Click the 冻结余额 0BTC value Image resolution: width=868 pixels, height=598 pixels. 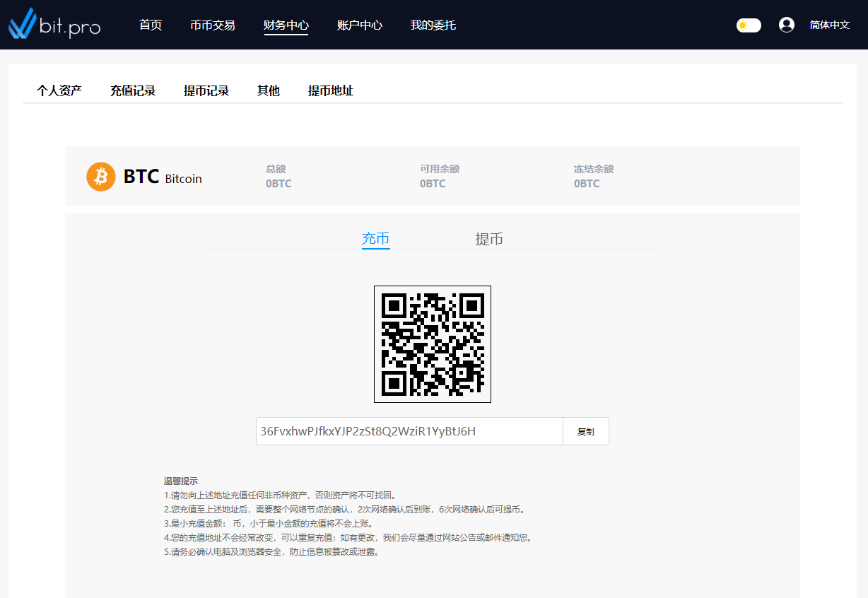(x=587, y=184)
